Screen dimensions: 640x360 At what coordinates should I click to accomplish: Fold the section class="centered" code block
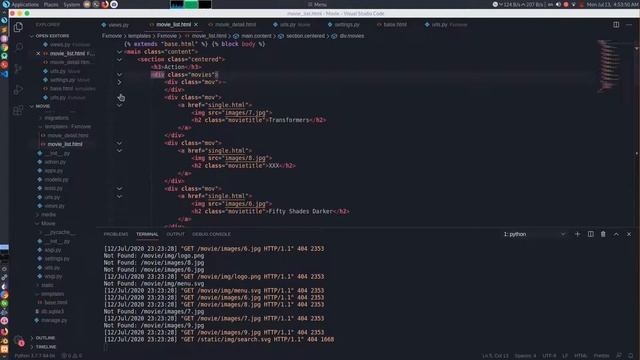[119, 60]
